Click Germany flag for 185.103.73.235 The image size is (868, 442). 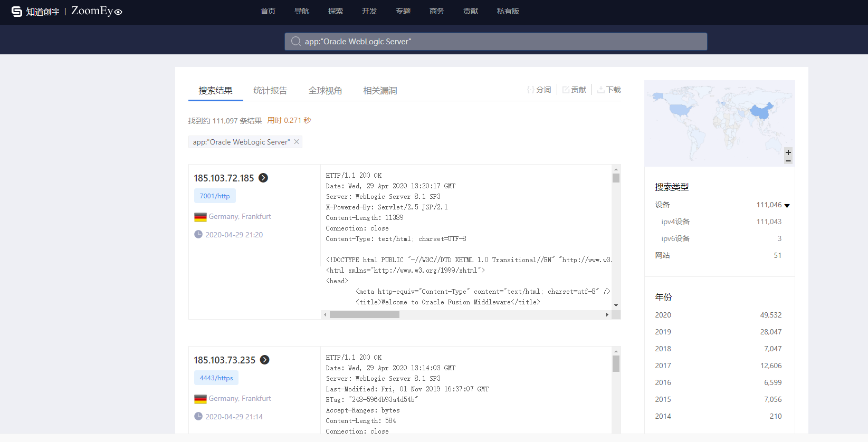(201, 399)
